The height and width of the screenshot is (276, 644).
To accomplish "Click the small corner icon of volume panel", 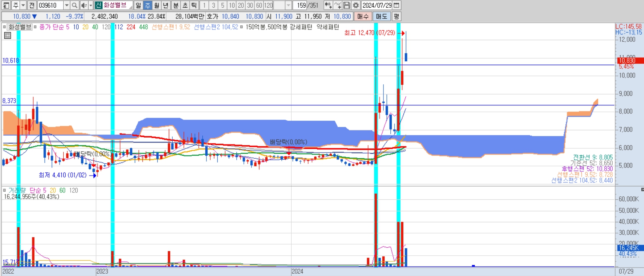I will (x=642, y=189).
